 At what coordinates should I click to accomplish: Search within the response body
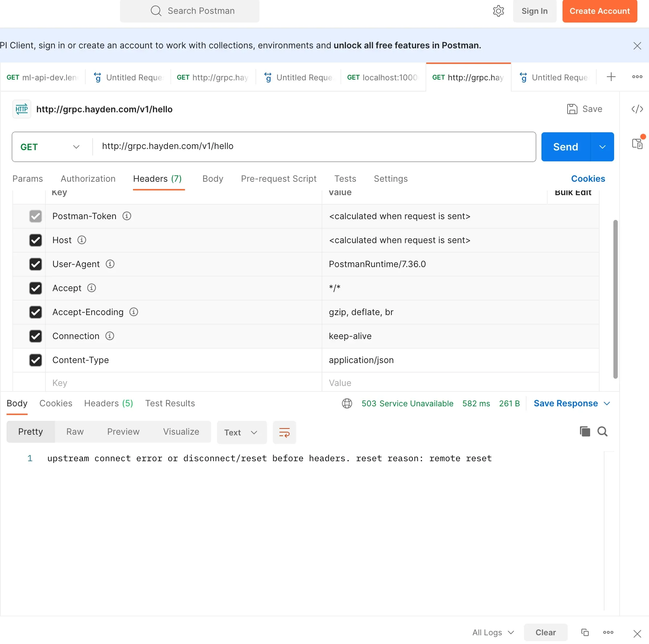pyautogui.click(x=602, y=431)
